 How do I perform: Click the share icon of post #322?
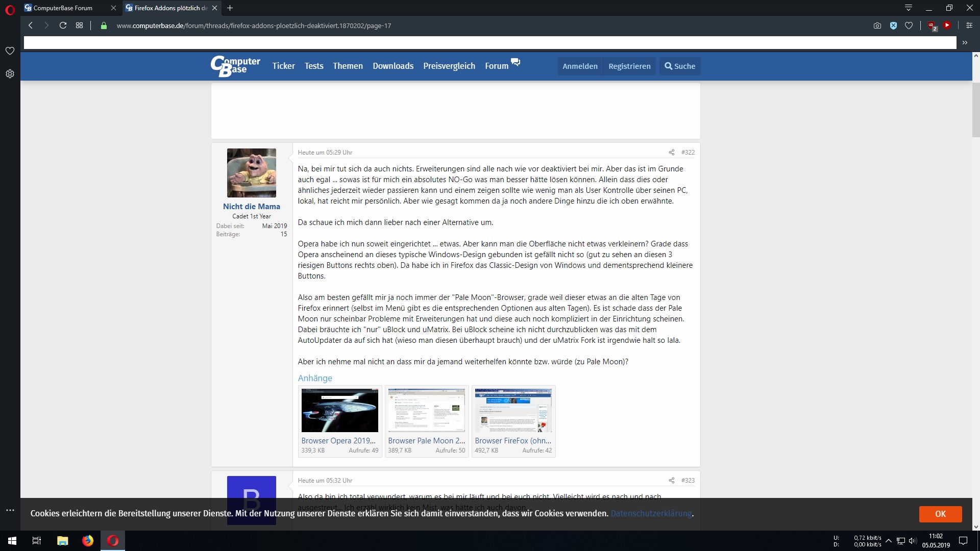671,153
